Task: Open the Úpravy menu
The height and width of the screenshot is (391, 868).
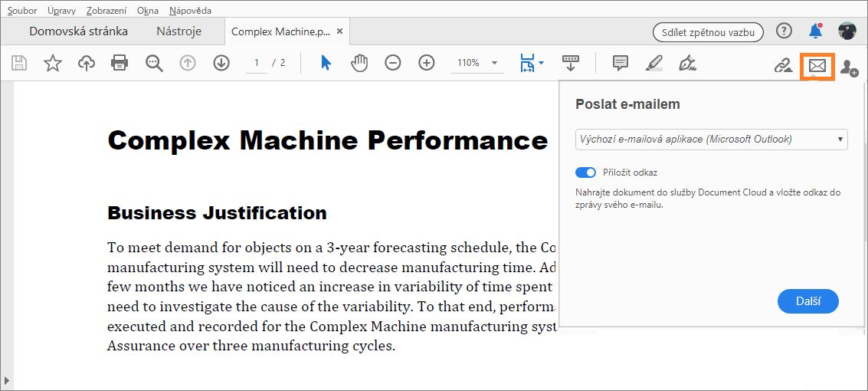Action: pos(61,11)
